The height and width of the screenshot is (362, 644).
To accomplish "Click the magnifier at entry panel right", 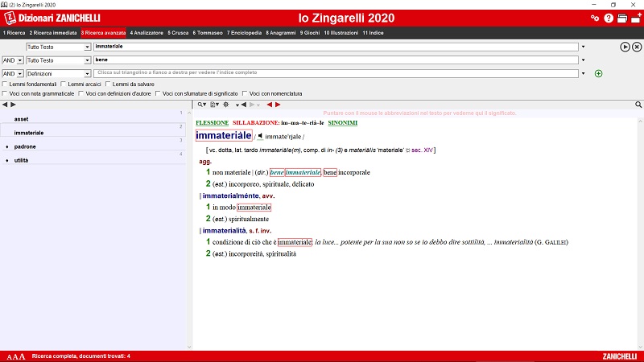I will pos(638,105).
